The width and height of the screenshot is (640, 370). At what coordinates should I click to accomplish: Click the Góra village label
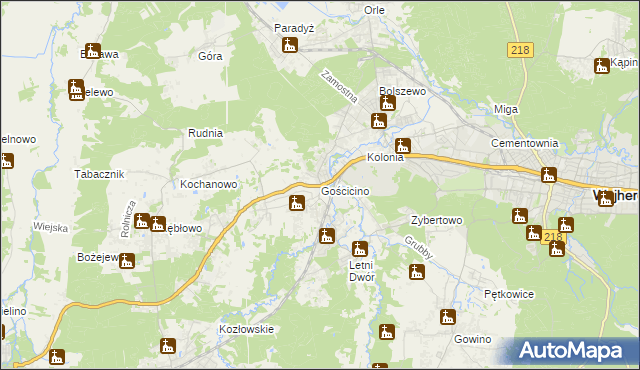coord(210,56)
